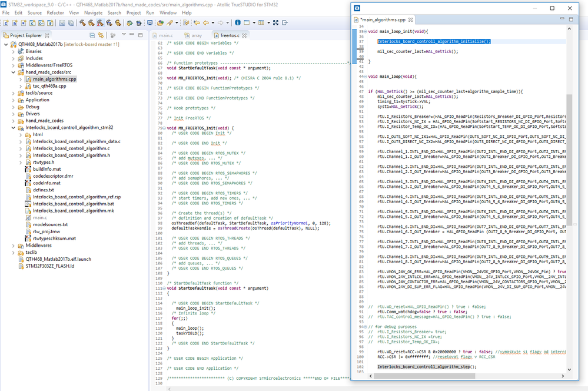Viewport: 588px width, 391px height.
Task: Open dropdown arrow next to Forward button
Action: [227, 23]
